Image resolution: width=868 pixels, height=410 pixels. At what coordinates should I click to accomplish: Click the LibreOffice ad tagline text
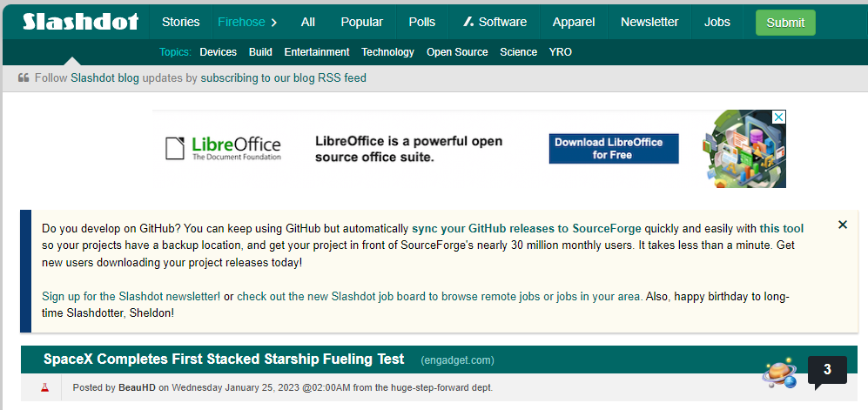coord(408,149)
